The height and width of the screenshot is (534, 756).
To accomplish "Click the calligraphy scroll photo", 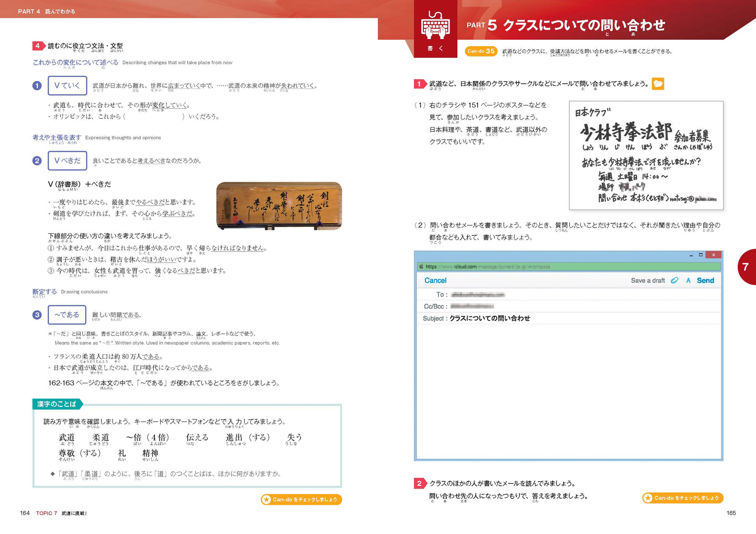I will tap(279, 206).
